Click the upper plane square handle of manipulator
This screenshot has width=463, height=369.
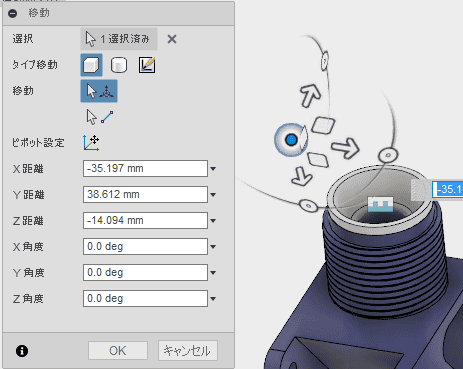(x=323, y=126)
